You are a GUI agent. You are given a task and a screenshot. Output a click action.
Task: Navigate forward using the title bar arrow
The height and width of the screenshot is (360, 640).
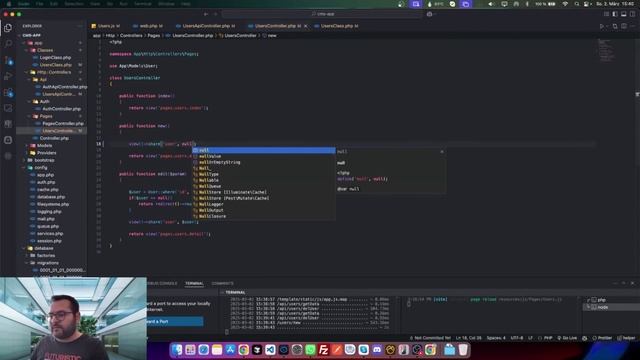[x=216, y=14]
